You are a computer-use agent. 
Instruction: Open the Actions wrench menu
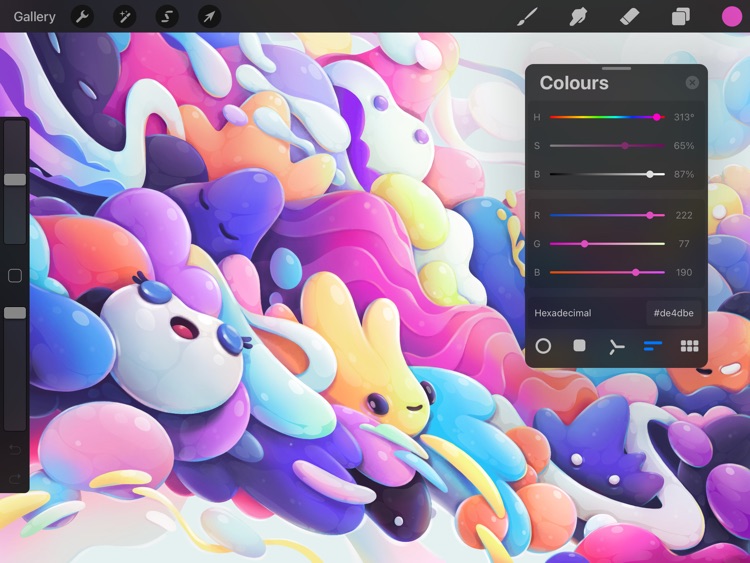coord(82,16)
